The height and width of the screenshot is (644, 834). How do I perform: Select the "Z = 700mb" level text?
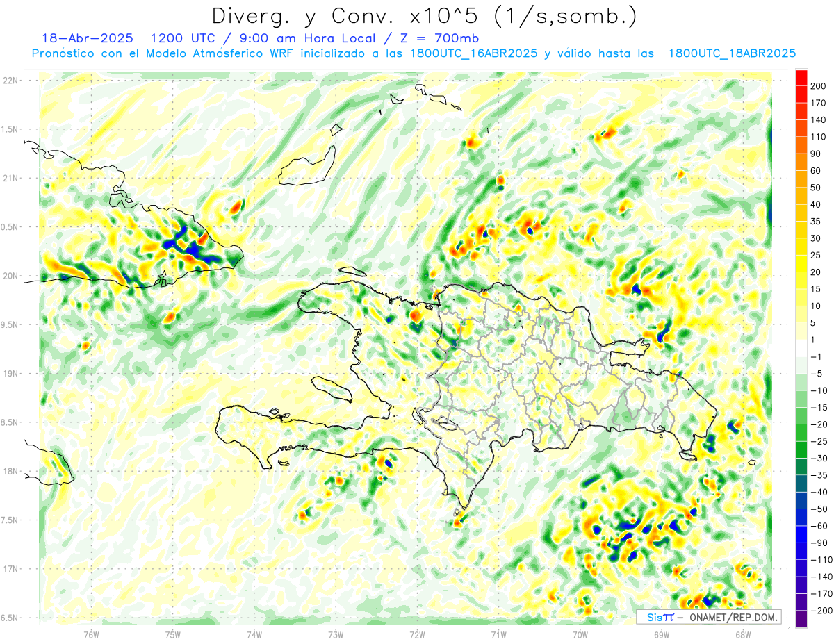[x=439, y=38]
